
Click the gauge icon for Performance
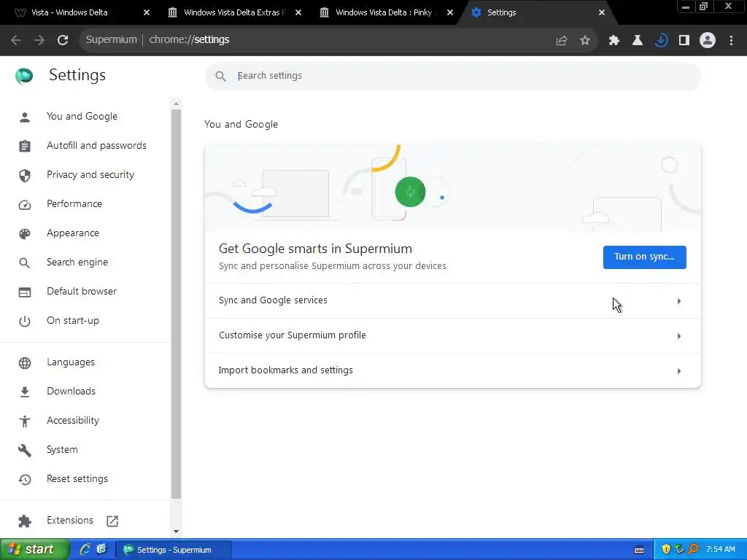click(x=25, y=204)
